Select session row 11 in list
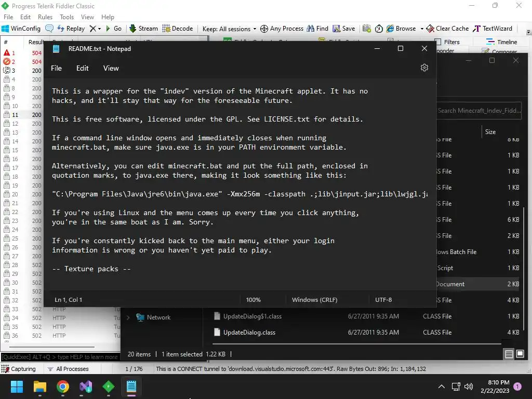This screenshot has height=399, width=532. click(x=22, y=115)
